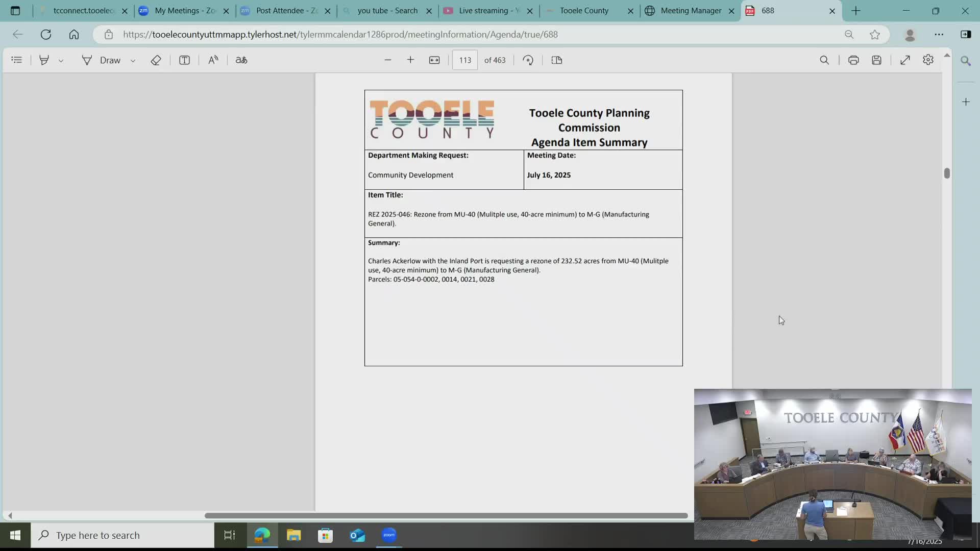Zoom in with the plus icon

click(x=410, y=60)
